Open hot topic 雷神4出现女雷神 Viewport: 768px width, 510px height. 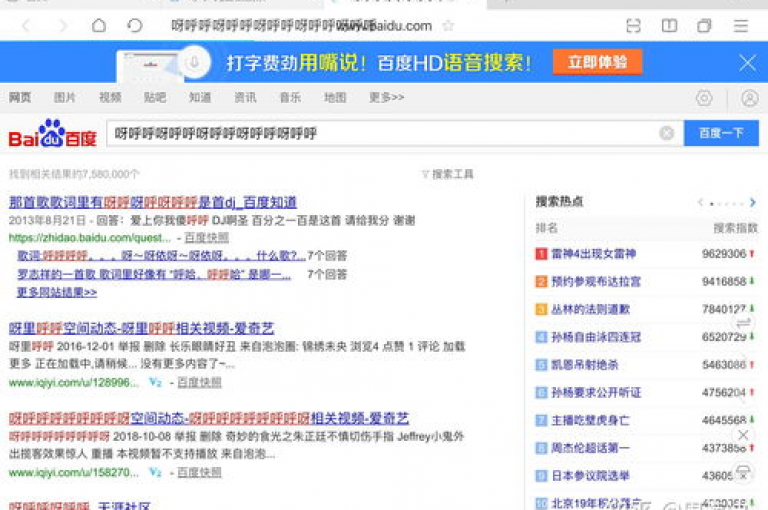coord(594,254)
